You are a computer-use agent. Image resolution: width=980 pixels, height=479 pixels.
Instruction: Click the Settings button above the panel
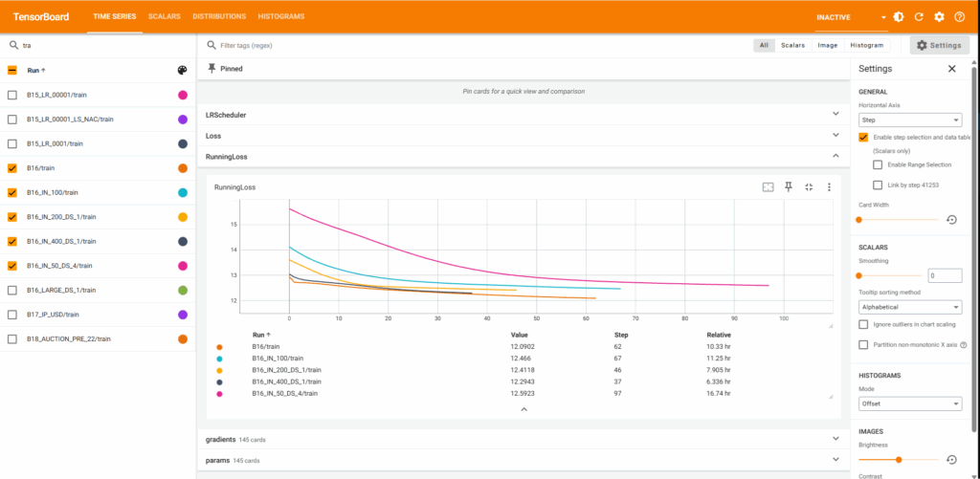(x=937, y=45)
